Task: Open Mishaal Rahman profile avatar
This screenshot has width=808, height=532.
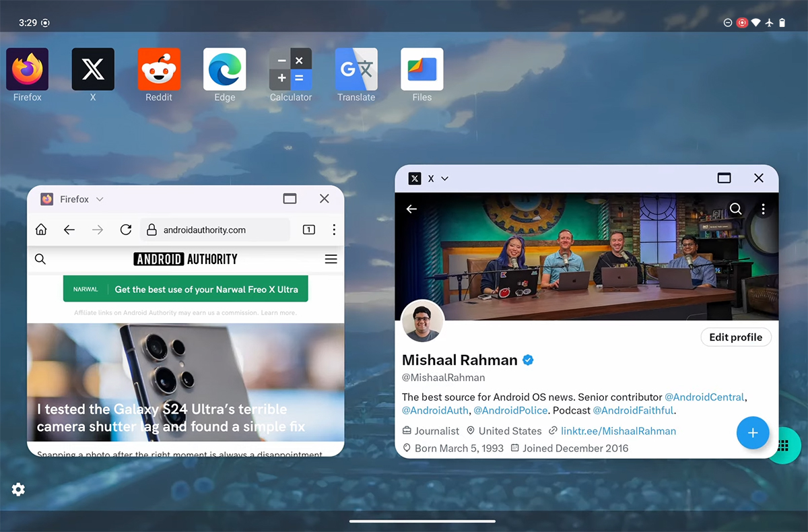Action: [x=423, y=321]
